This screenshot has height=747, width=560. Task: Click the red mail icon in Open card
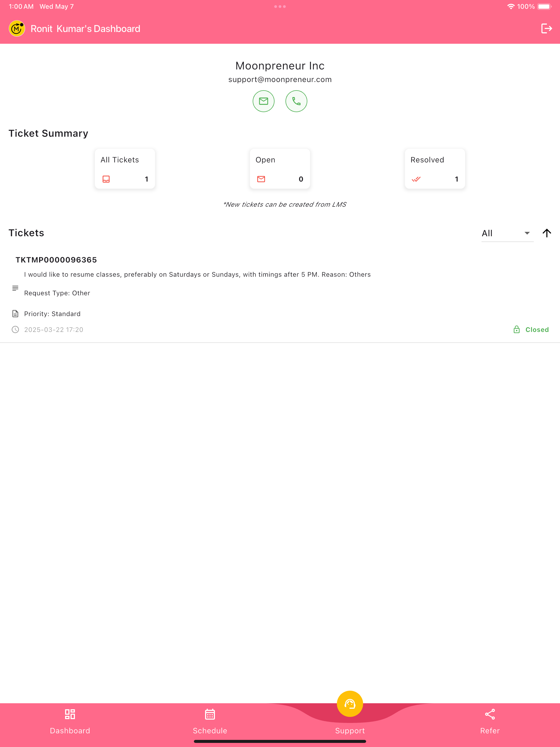(261, 179)
